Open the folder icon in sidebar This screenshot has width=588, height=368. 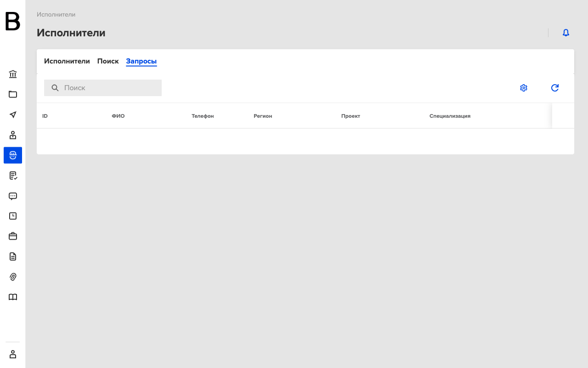[x=13, y=94]
